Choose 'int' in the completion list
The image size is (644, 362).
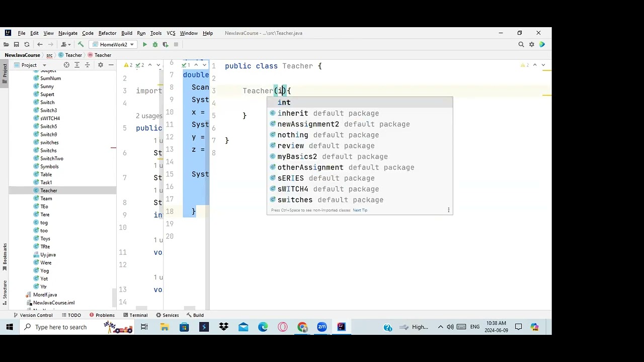pyautogui.click(x=360, y=103)
